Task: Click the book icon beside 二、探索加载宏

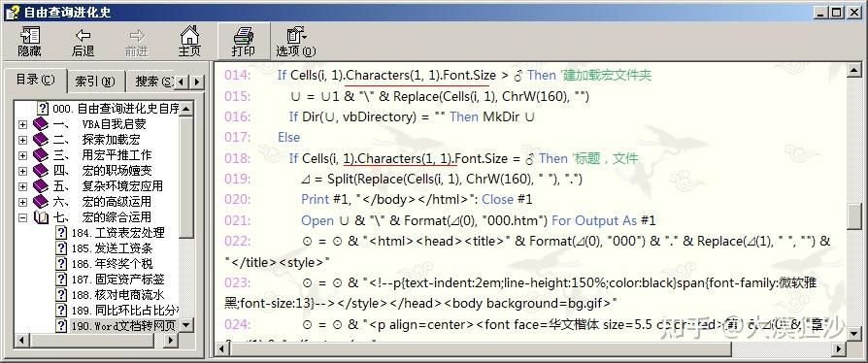Action: [41, 140]
